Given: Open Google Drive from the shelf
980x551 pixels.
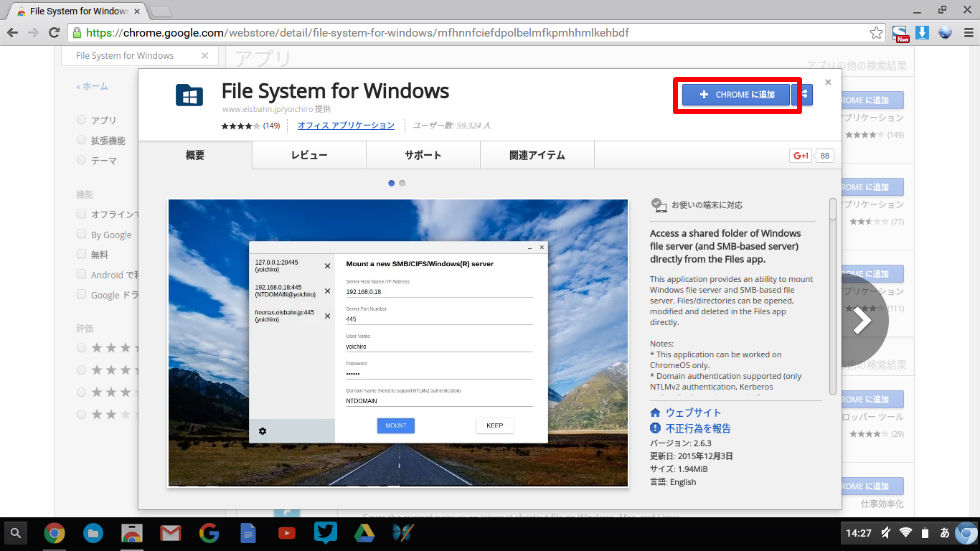Looking at the screenshot, I should click(364, 533).
